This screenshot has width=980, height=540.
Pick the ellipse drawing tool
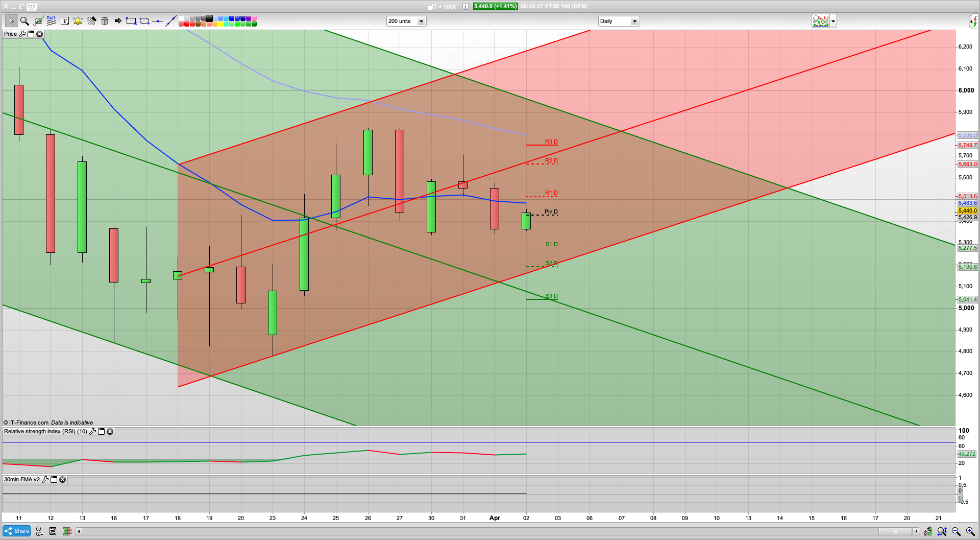click(144, 21)
